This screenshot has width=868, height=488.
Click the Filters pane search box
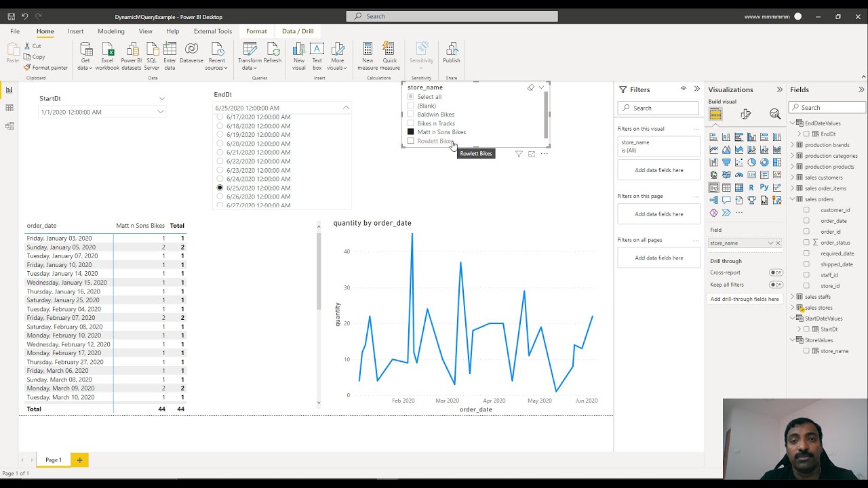[658, 108]
